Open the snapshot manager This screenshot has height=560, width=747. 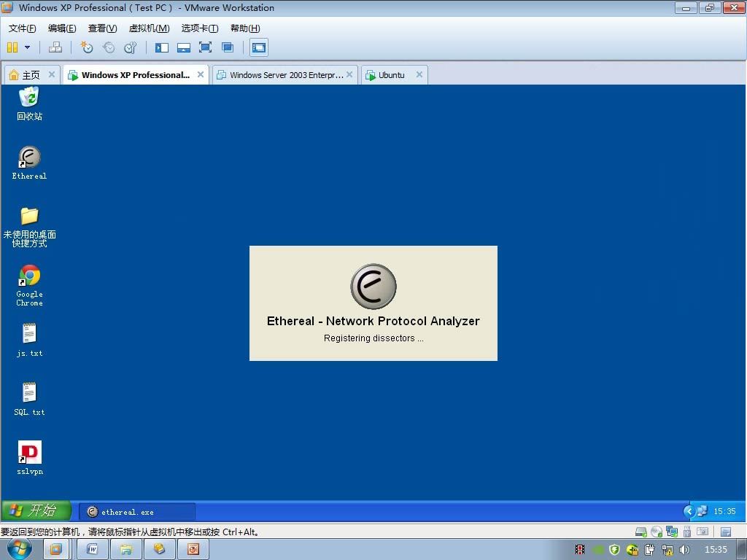point(131,47)
